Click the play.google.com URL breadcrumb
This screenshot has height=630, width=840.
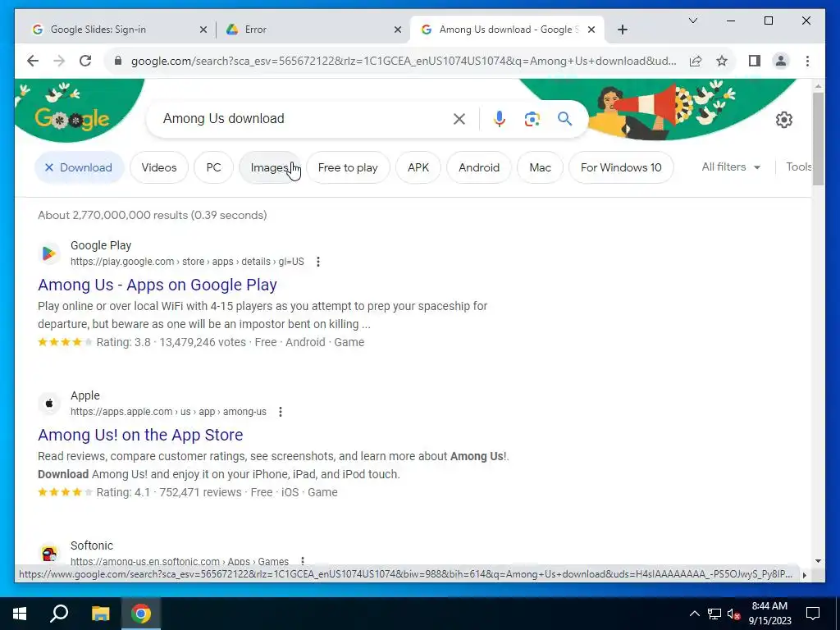[187, 262]
